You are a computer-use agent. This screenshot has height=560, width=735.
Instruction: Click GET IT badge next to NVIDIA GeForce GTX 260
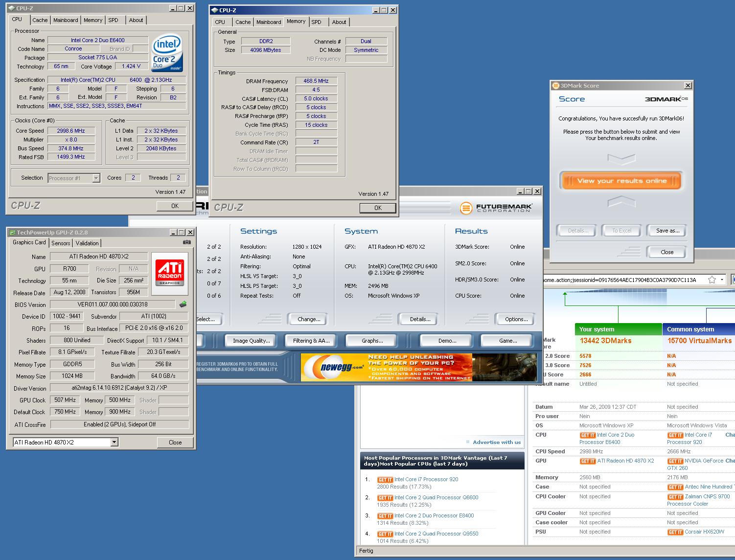[675, 461]
